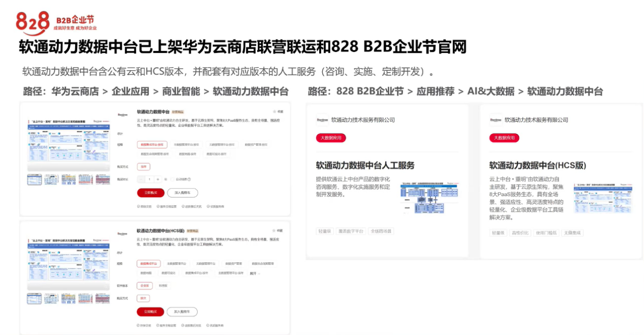Click the iSoftStone logo beside the 数据中台(HCS版) listing title
The image size is (644, 335).
pyautogui.click(x=122, y=234)
